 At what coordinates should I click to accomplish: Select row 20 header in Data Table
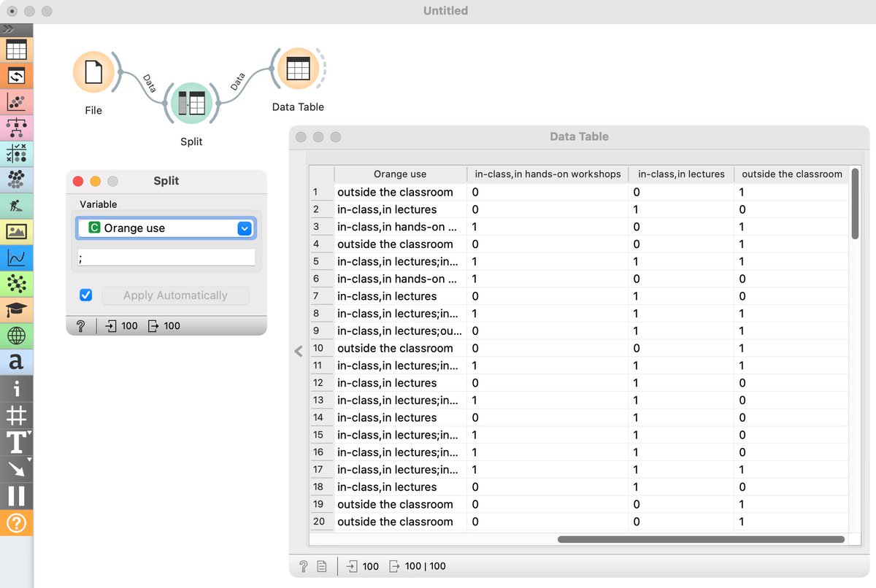point(321,522)
